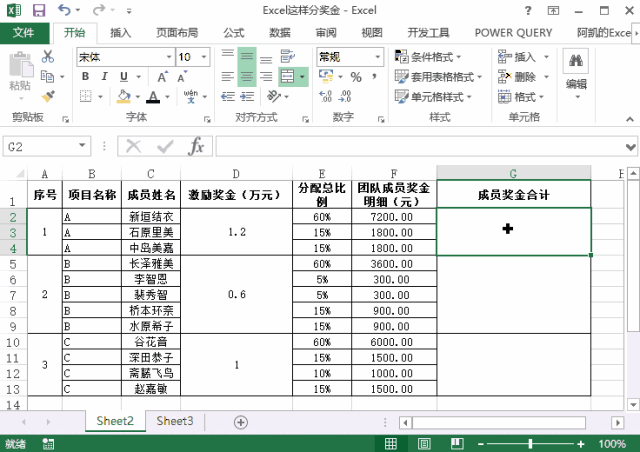Toggle Bold formatting
The image size is (640, 452).
pyautogui.click(x=85, y=76)
